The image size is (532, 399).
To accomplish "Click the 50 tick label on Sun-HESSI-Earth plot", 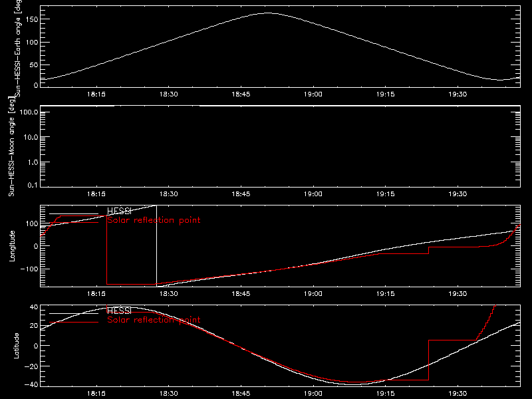I will click(x=34, y=65).
